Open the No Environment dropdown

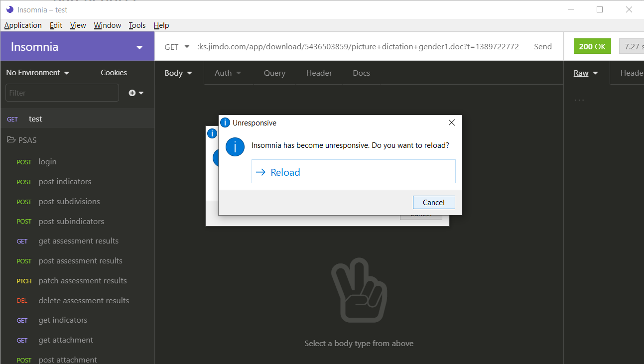point(37,72)
